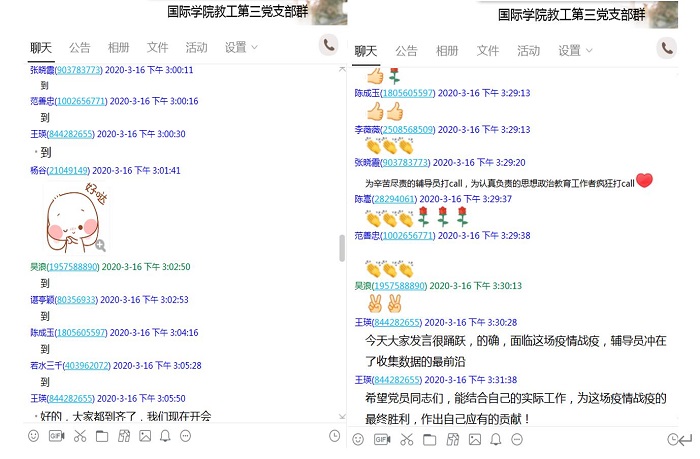Screen dimensions: 700x459
Task: Send image using picture icon in right chat
Action: pyautogui.click(x=475, y=439)
